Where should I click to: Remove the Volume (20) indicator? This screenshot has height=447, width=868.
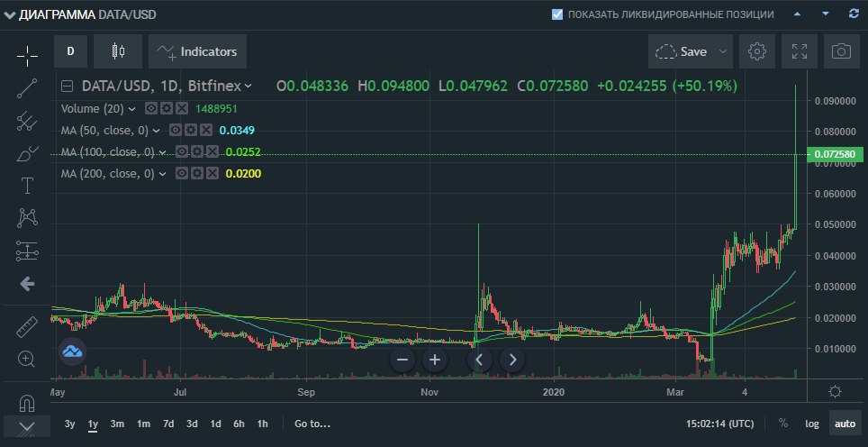tap(182, 108)
